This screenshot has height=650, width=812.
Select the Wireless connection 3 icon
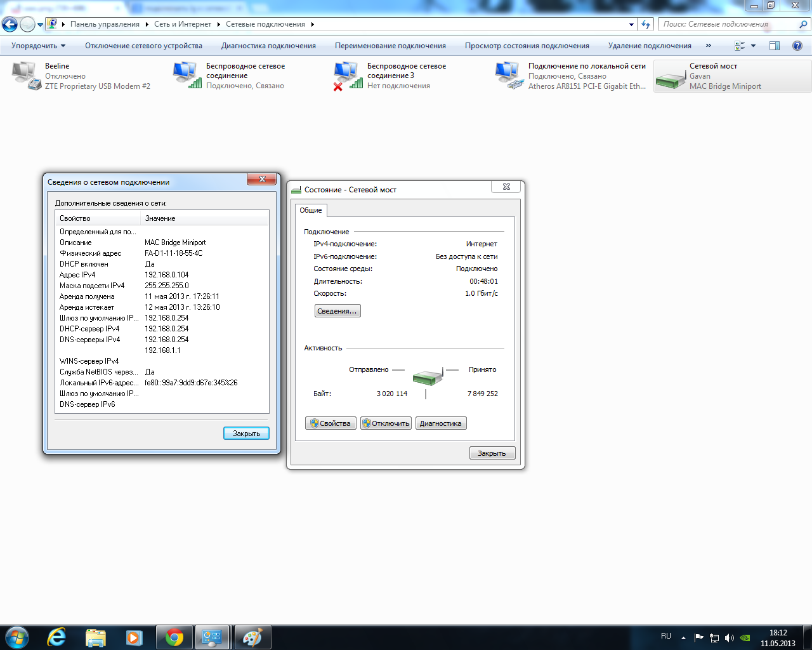tap(349, 76)
